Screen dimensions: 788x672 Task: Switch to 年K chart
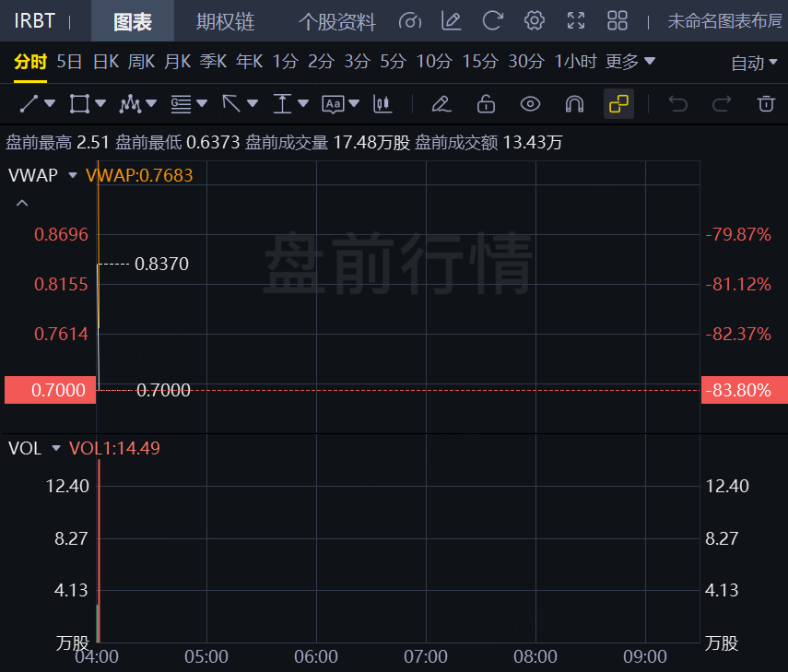point(249,62)
